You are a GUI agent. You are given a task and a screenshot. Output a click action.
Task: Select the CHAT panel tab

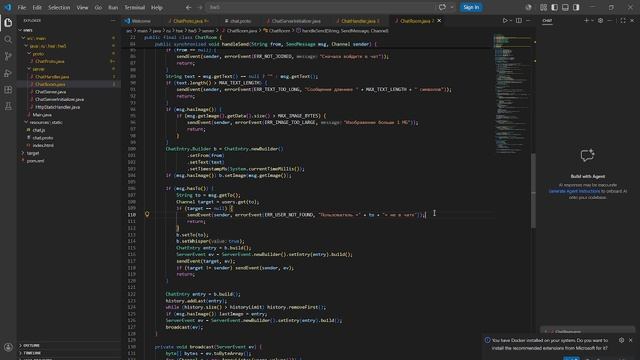click(547, 20)
